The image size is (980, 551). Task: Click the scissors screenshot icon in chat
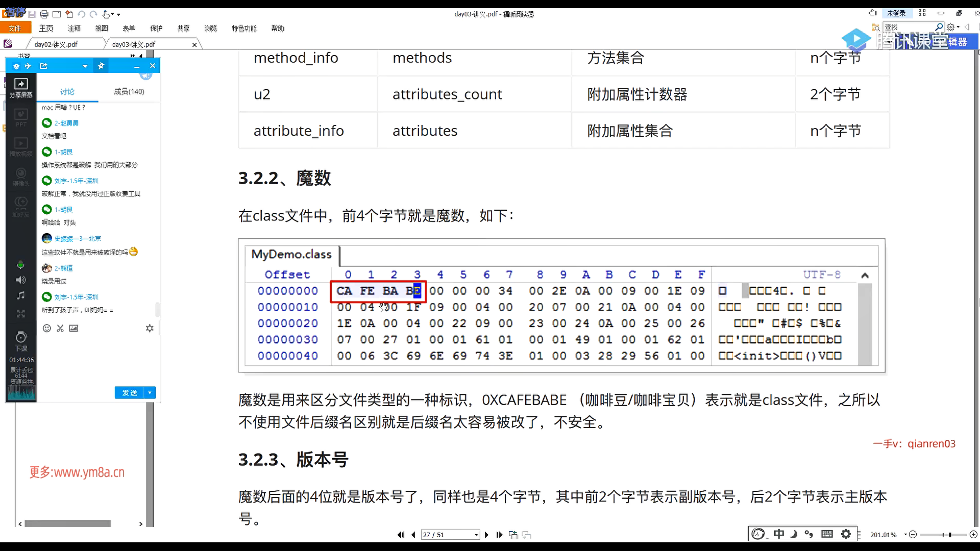point(60,329)
